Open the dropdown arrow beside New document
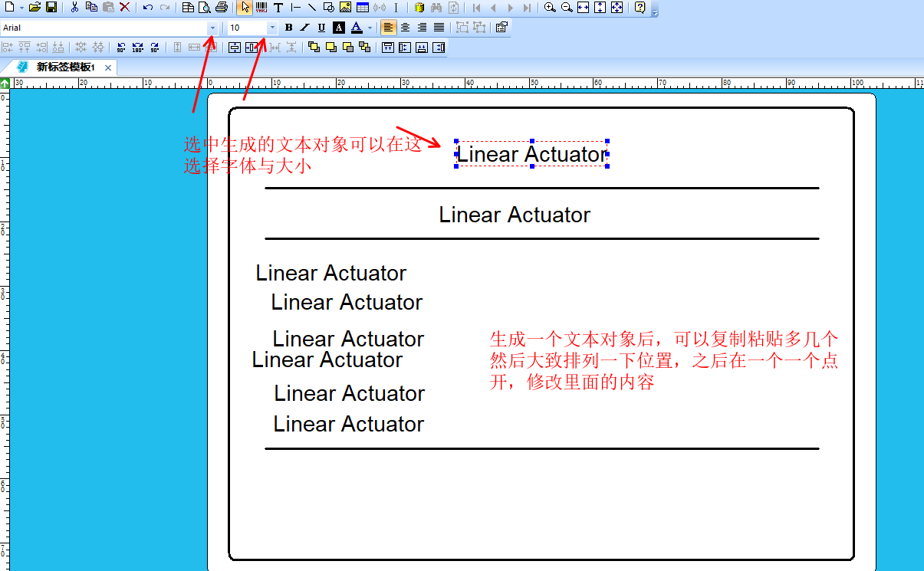Screen dimensions: 924x571 pos(21,8)
